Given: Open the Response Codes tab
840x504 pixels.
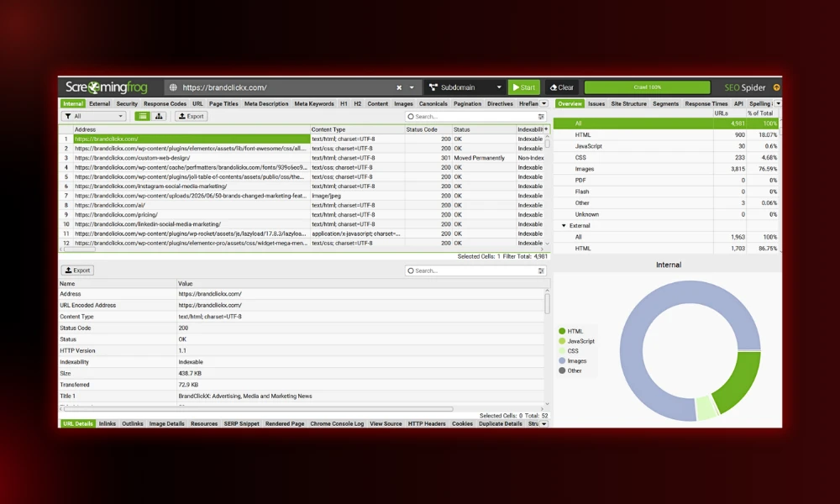Looking at the screenshot, I should pos(165,104).
